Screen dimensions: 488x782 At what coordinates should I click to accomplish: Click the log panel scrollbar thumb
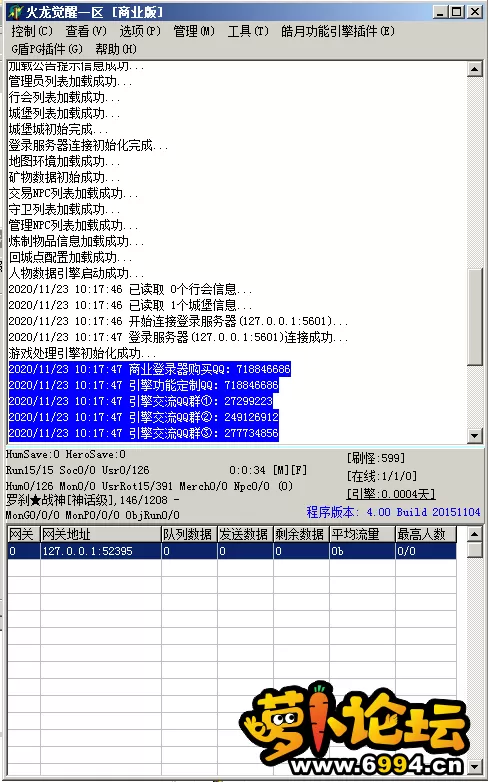tap(475, 318)
